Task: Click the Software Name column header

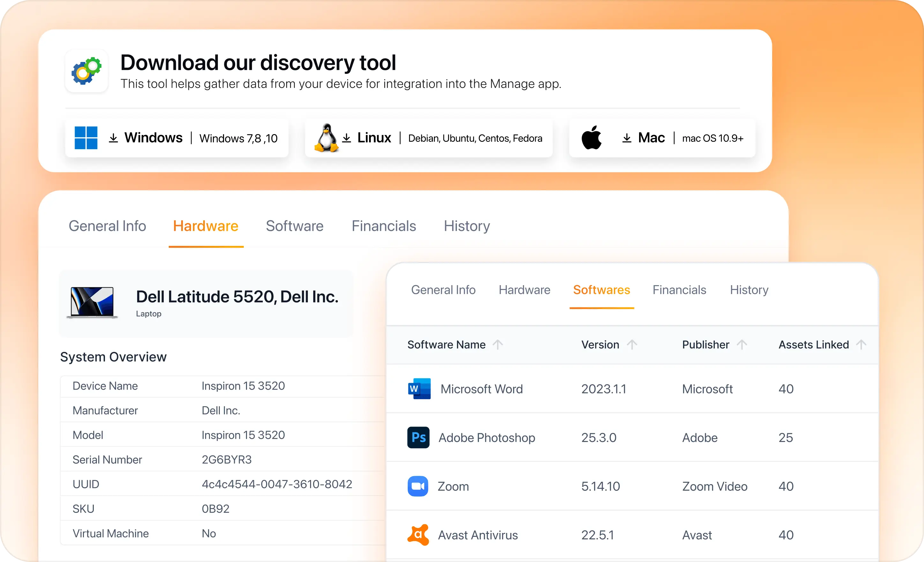Action: tap(447, 344)
